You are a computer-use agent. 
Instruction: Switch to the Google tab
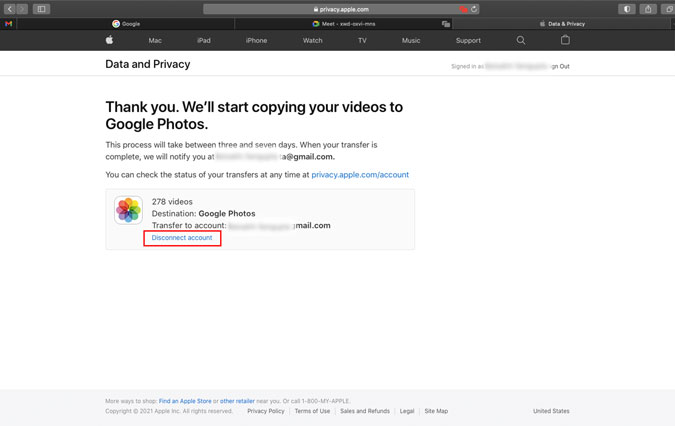coord(126,24)
